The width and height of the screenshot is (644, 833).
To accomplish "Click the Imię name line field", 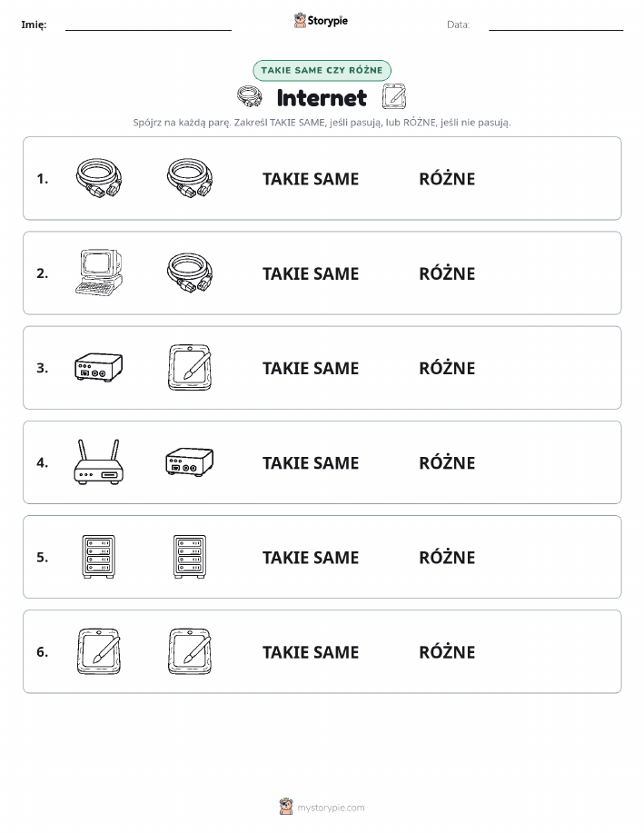I will click(148, 25).
